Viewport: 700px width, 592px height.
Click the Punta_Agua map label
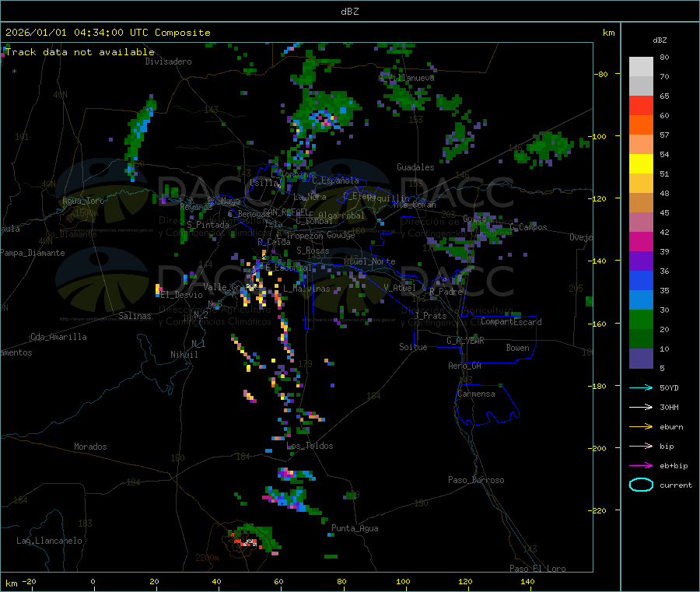click(x=355, y=528)
